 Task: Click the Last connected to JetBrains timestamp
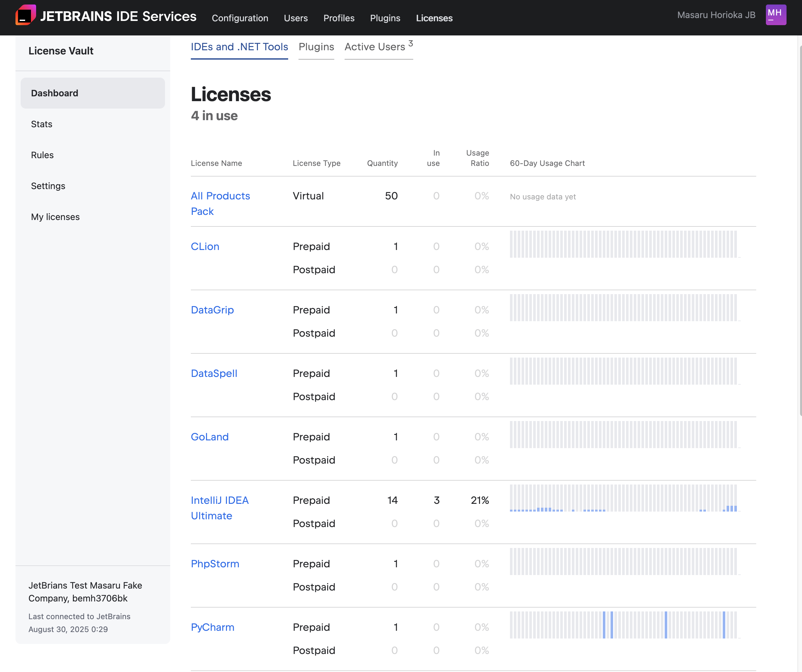(79, 623)
